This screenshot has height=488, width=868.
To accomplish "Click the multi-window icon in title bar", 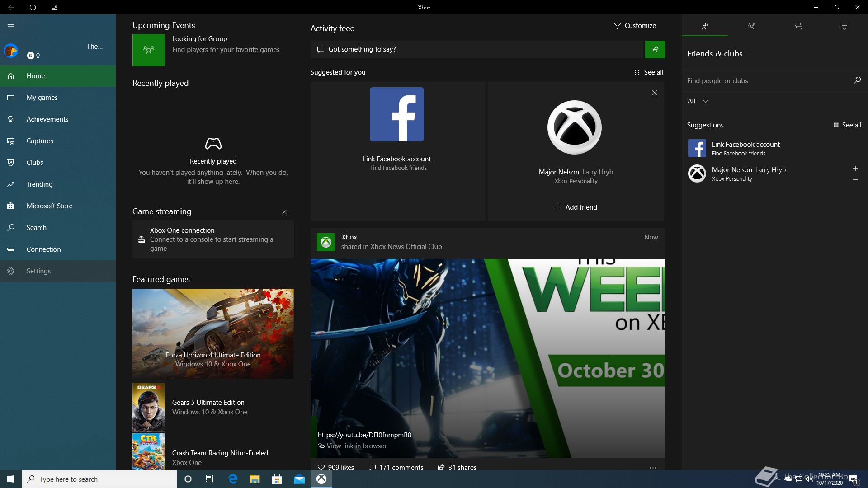I will coord(54,8).
